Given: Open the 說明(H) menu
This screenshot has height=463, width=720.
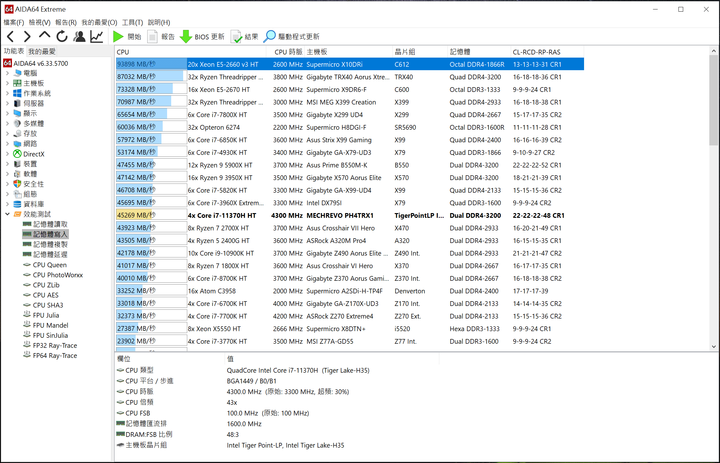Looking at the screenshot, I should pyautogui.click(x=159, y=22).
